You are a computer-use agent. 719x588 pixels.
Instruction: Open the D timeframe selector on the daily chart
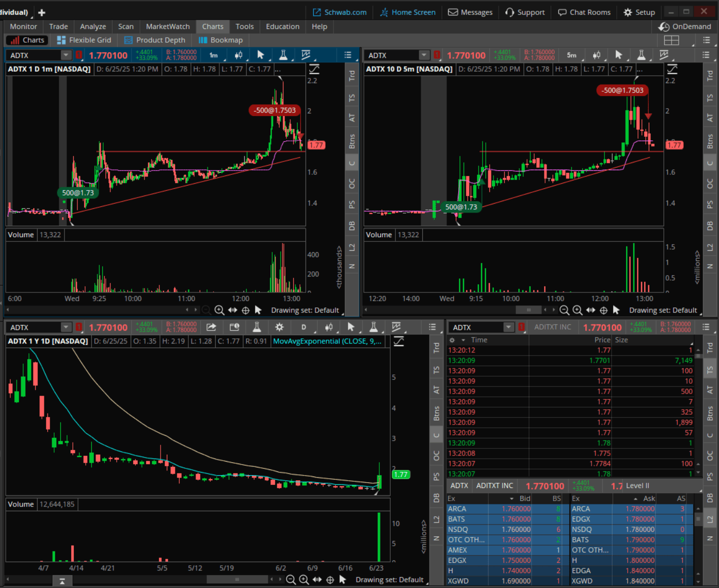(x=305, y=327)
